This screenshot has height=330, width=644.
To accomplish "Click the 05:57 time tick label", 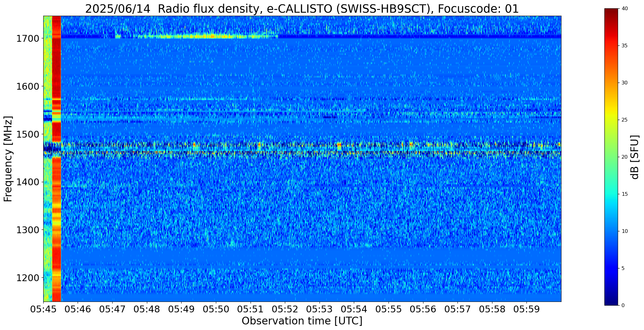I will click(x=457, y=309).
